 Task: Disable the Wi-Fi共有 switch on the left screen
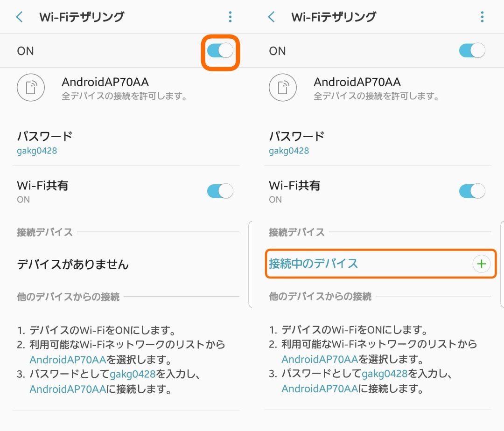pyautogui.click(x=220, y=191)
